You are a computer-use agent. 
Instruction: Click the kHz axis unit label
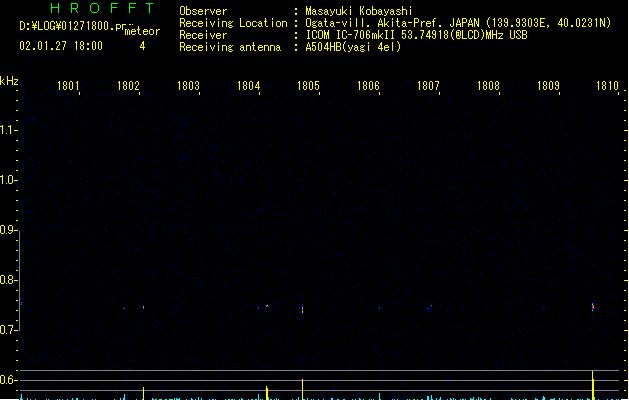tap(9, 81)
